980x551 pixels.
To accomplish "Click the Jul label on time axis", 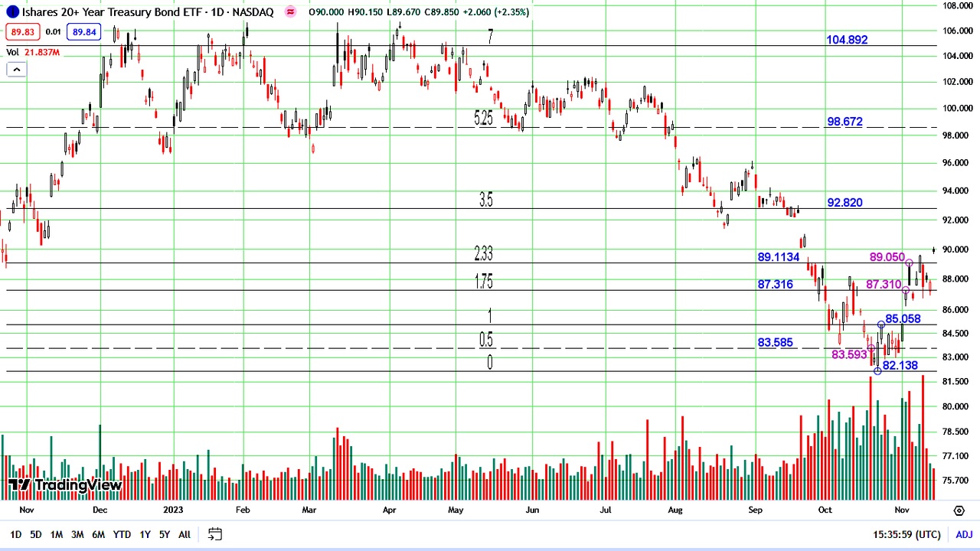I will (605, 510).
